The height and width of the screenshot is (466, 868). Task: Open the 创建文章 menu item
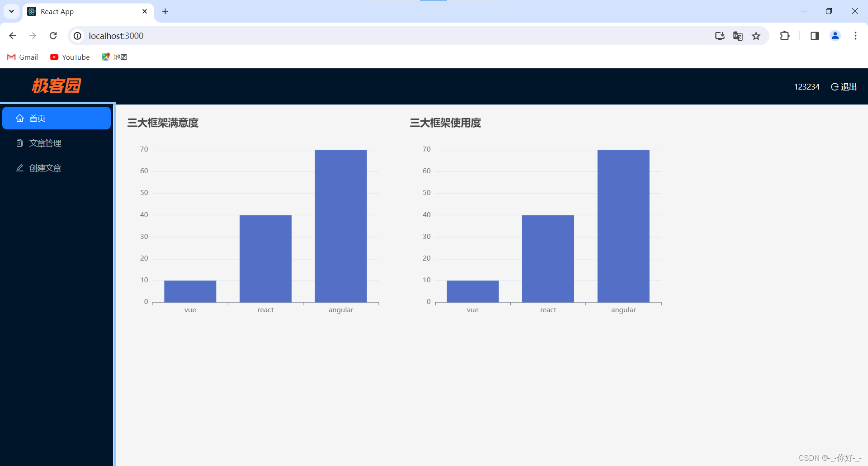click(57, 168)
